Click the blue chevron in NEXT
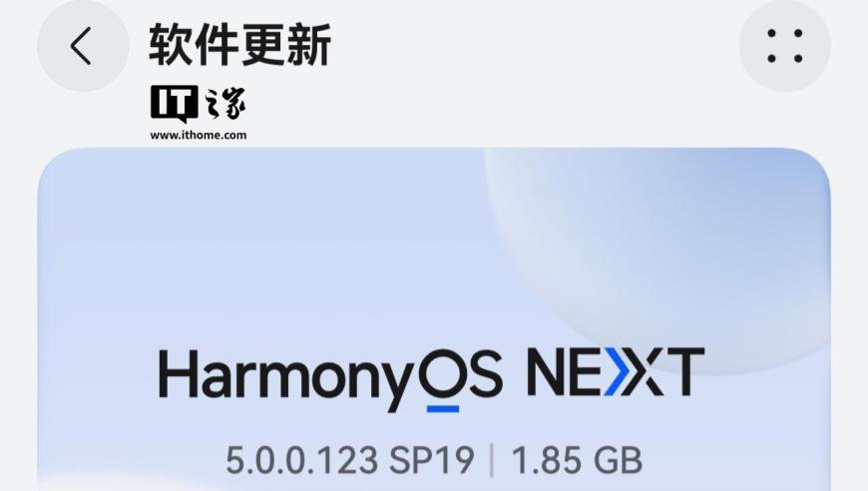868x491 pixels. pos(618,371)
